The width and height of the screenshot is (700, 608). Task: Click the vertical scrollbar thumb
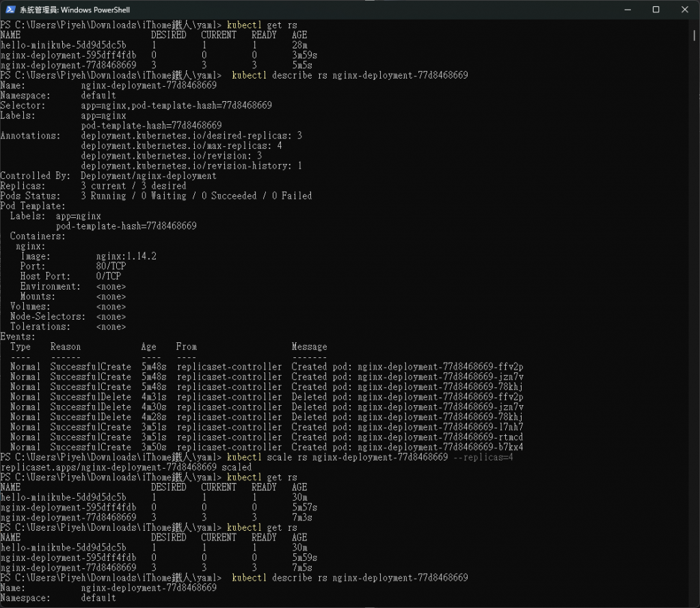(x=695, y=36)
